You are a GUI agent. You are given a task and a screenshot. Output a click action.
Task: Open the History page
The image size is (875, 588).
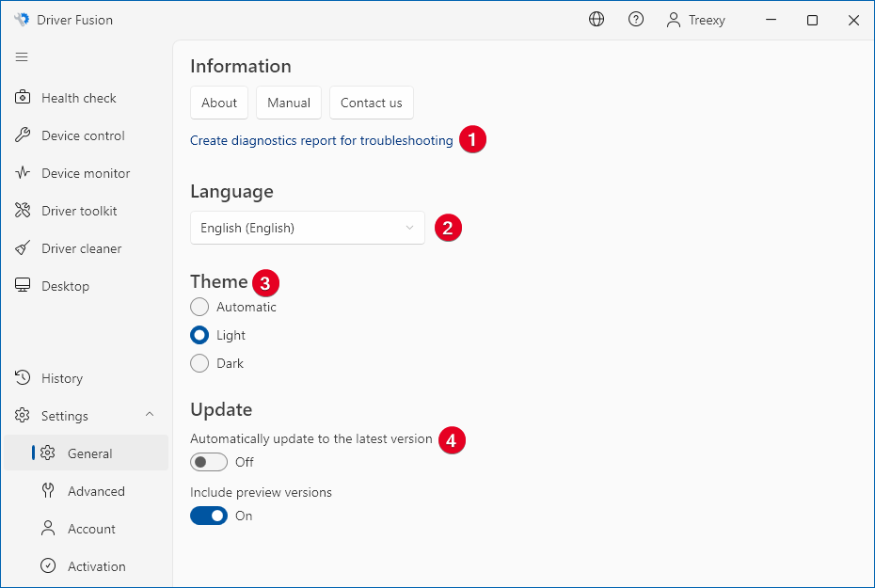pos(87,378)
